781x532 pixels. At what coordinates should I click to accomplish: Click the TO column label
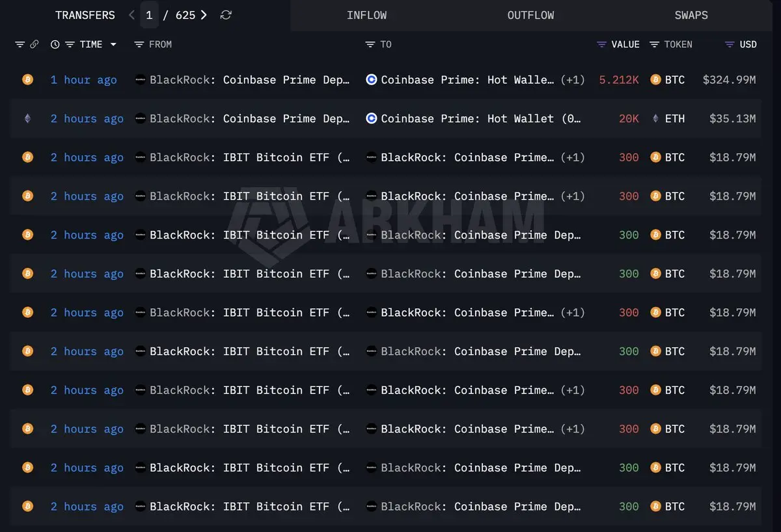pyautogui.click(x=386, y=44)
